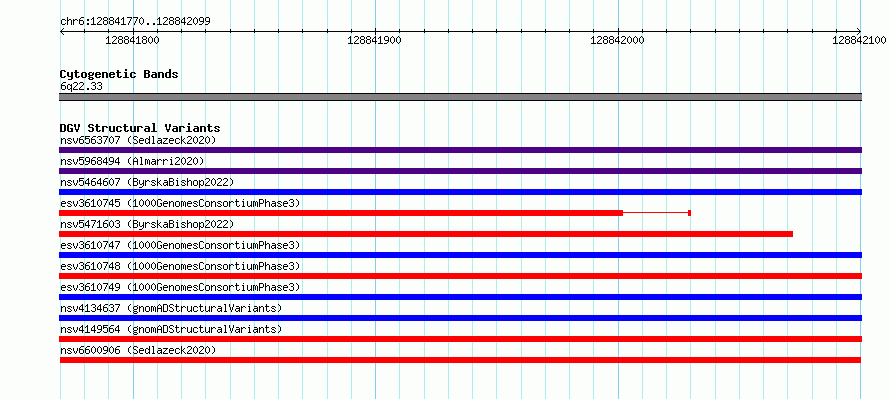Select the nsv4149564 red variant bar
The image size is (890, 399).
coord(460,339)
